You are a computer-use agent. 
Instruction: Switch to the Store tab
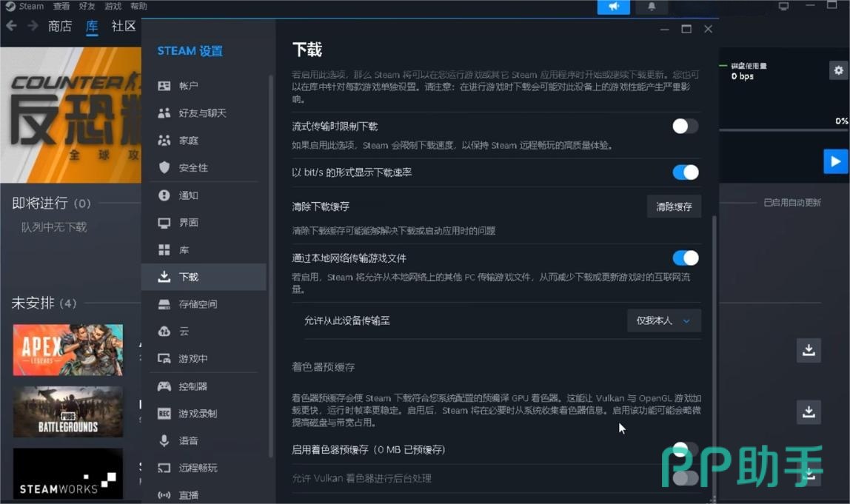[x=60, y=27]
